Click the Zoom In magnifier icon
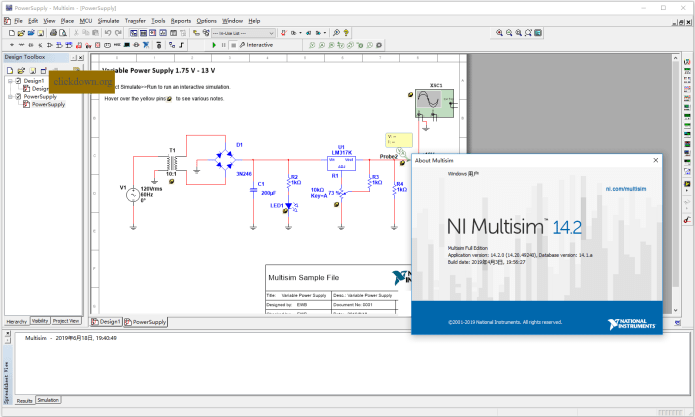The width and height of the screenshot is (695, 417). click(x=501, y=32)
